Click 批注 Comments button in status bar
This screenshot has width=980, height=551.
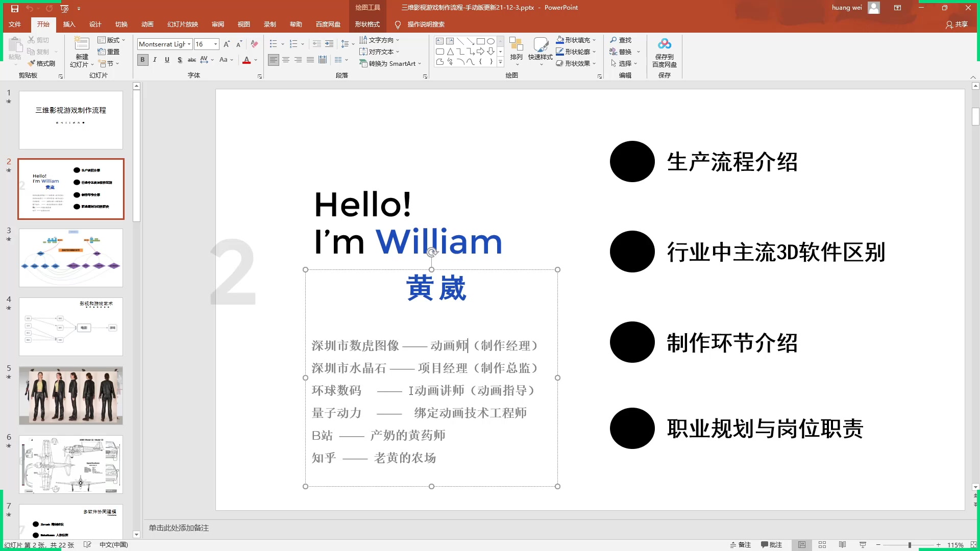[771, 544]
